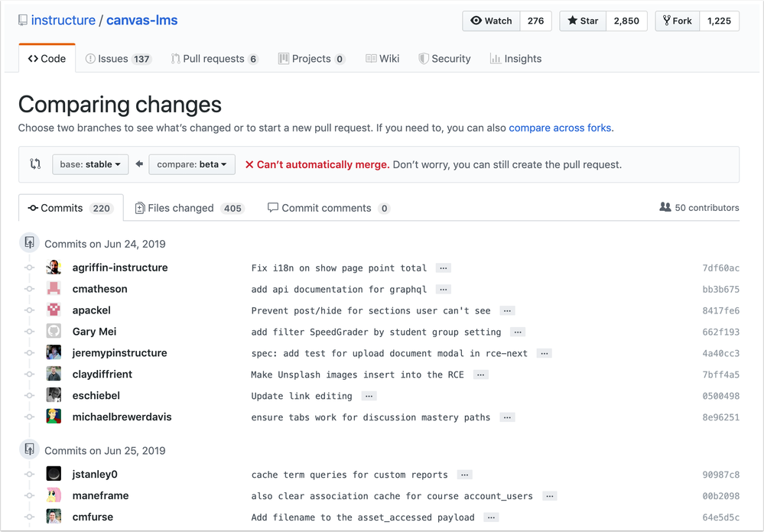Click jstanley0's dark circular avatar
Screen dimensions: 764x532
(x=54, y=475)
